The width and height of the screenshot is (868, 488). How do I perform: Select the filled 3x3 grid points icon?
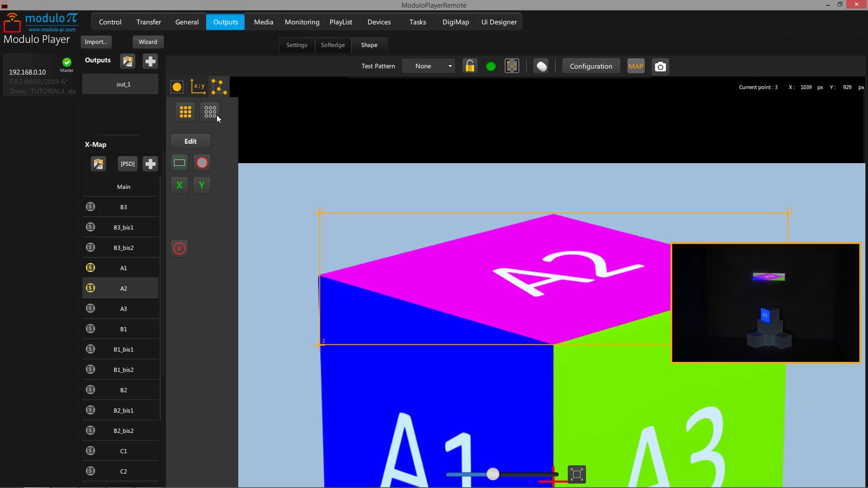[185, 112]
